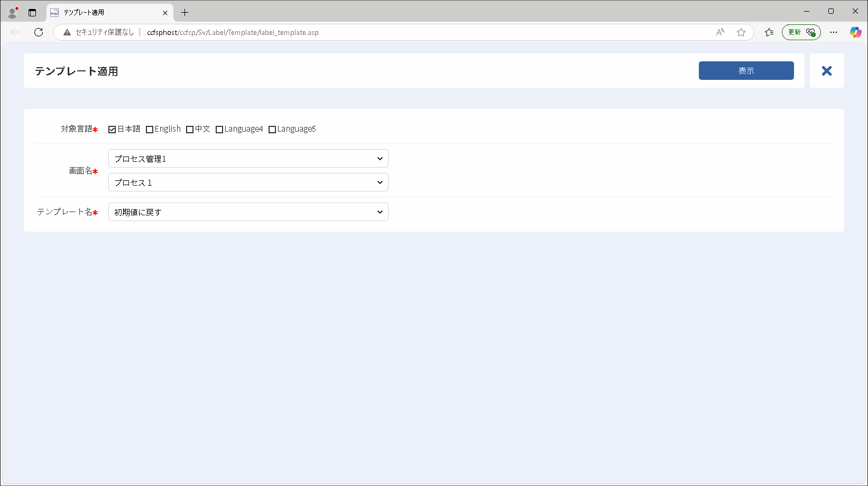868x486 pixels.
Task: Check the Language4 option
Action: coord(219,130)
